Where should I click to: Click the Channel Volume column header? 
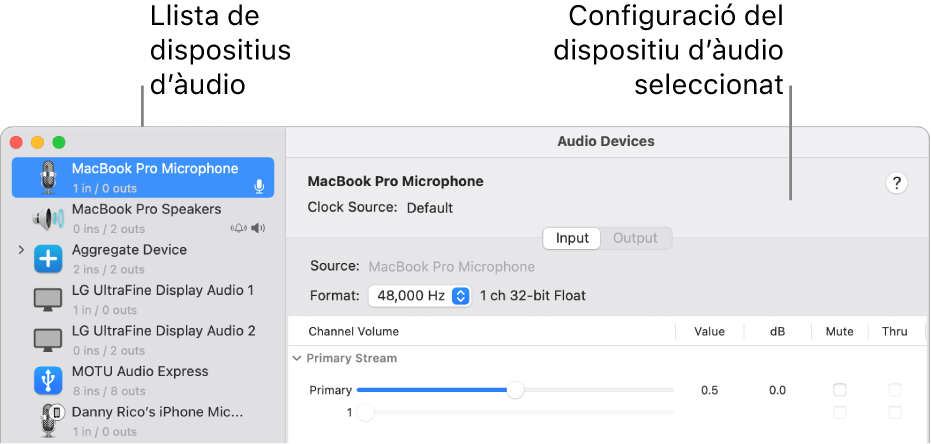point(353,331)
